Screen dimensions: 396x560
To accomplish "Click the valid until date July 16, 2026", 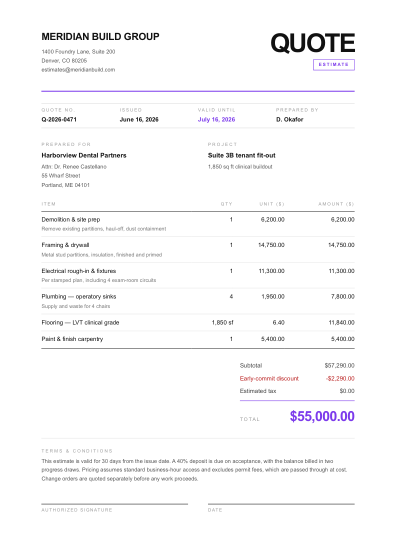I will pyautogui.click(x=216, y=119).
